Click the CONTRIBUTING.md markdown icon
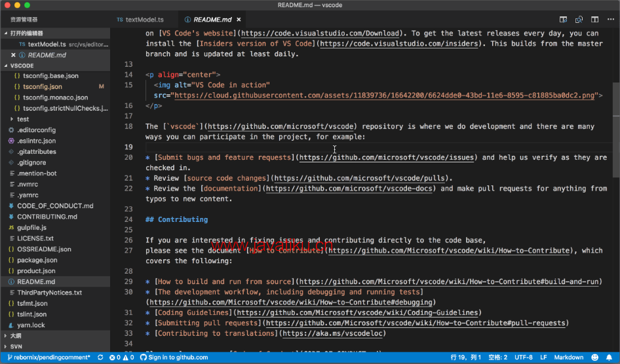Viewport: 620px width, 364px height. coord(11,216)
